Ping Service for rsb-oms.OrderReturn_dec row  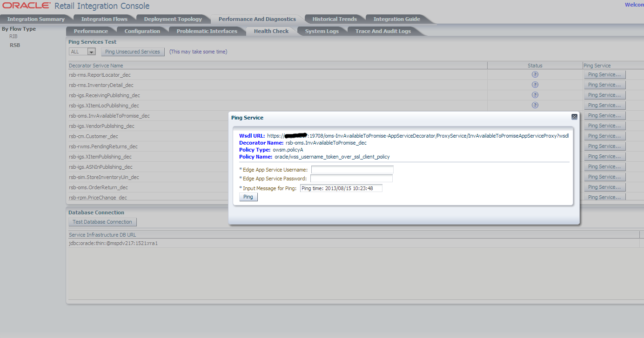[604, 187]
